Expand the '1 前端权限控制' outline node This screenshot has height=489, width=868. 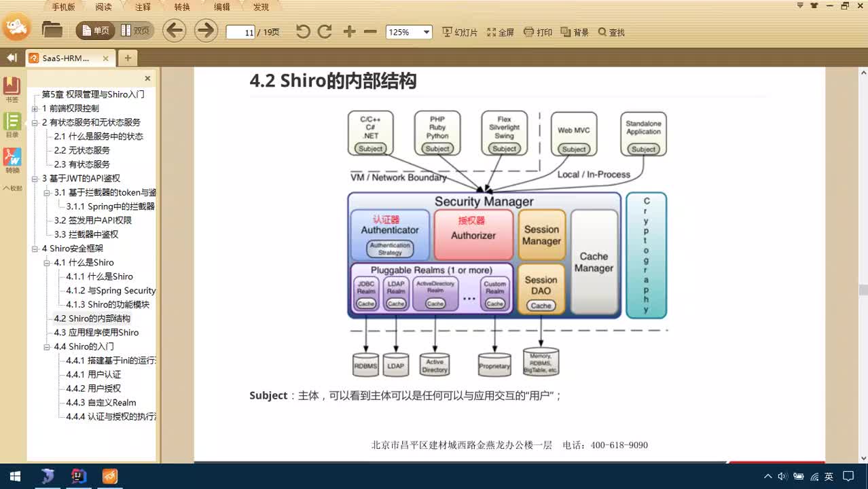pyautogui.click(x=35, y=109)
